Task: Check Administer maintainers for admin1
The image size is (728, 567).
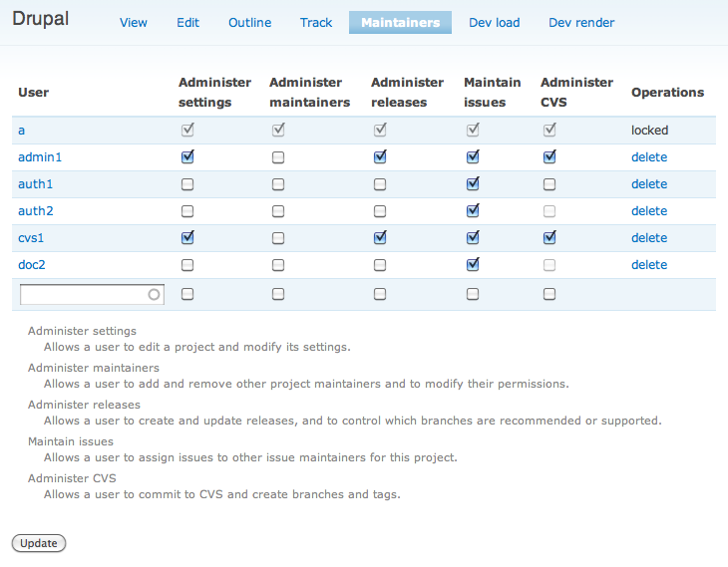Action: 278,157
